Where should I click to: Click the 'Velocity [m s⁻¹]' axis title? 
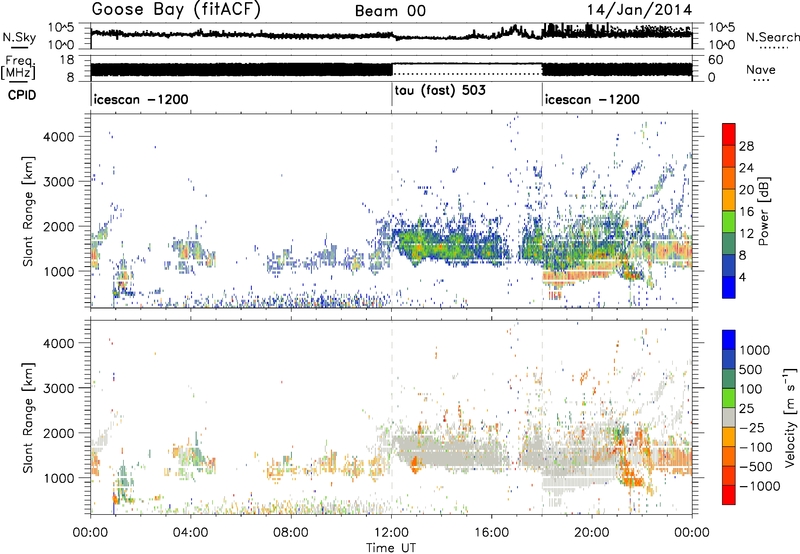tap(790, 417)
